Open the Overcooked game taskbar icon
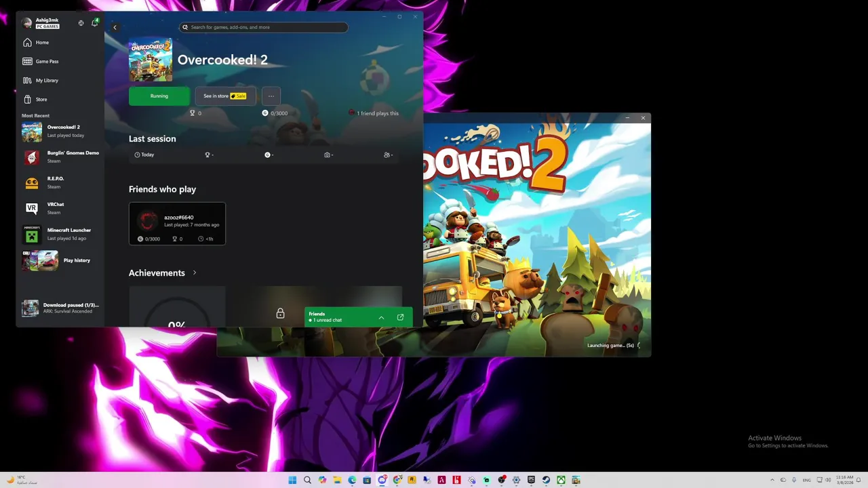This screenshot has height=488, width=868. [576, 480]
